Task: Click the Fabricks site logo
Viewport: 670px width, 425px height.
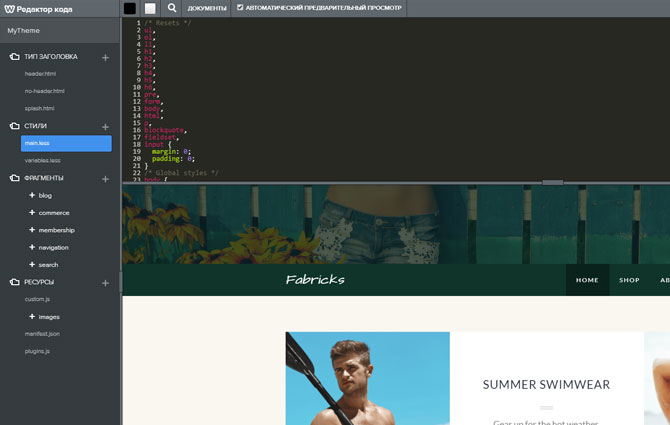Action: point(315,280)
